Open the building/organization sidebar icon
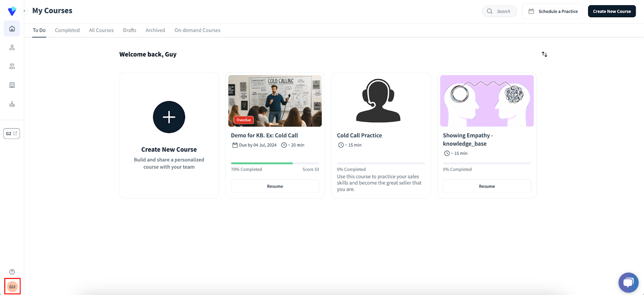The image size is (644, 295). pyautogui.click(x=12, y=85)
